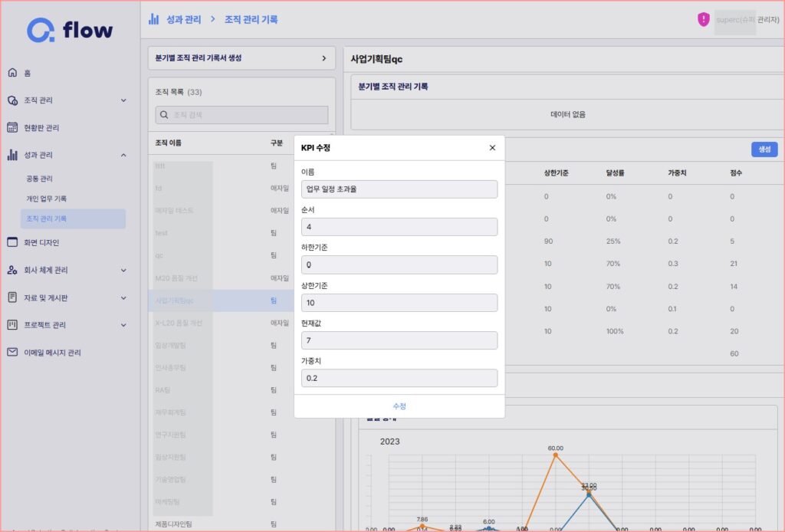This screenshot has height=532, width=785.
Task: Open the 화면 디자인 menu
Action: [41, 242]
